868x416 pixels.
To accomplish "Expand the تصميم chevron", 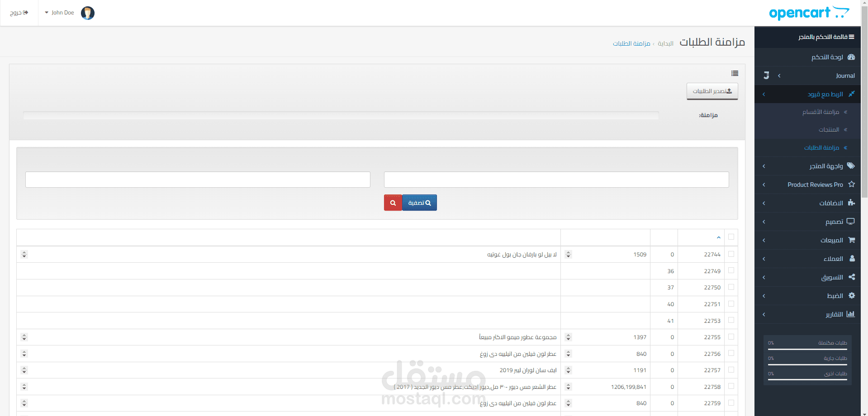I will pyautogui.click(x=764, y=222).
